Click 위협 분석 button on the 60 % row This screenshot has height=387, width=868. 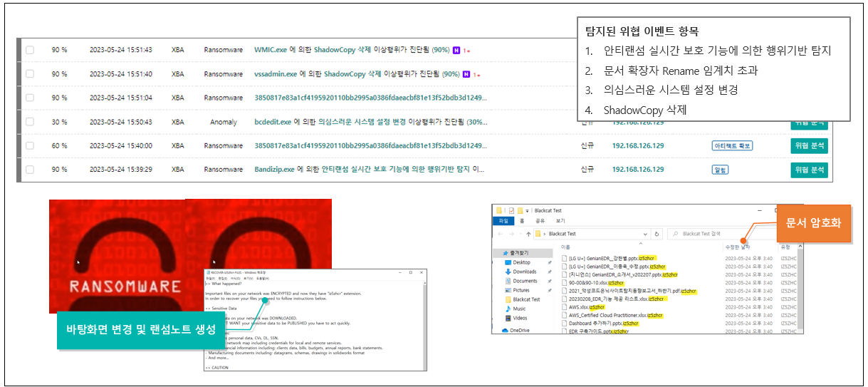click(809, 145)
